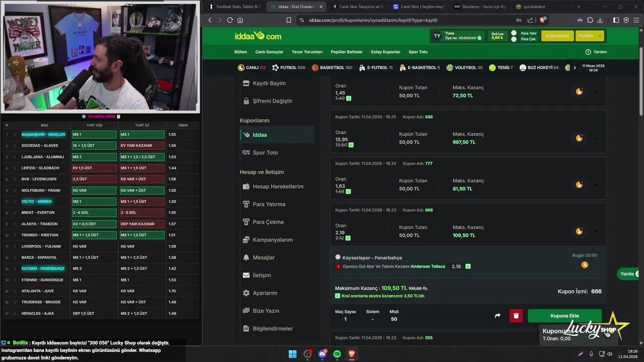Click the iddaa.com logo
The image size is (644, 362).
click(258, 36)
